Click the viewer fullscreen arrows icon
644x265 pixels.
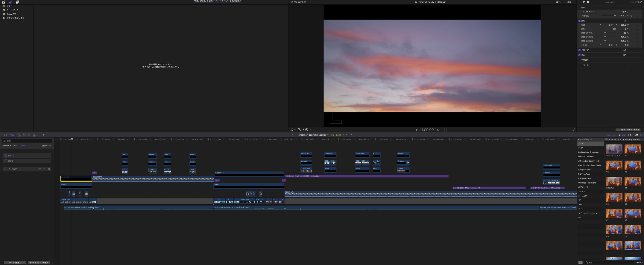coord(574,130)
